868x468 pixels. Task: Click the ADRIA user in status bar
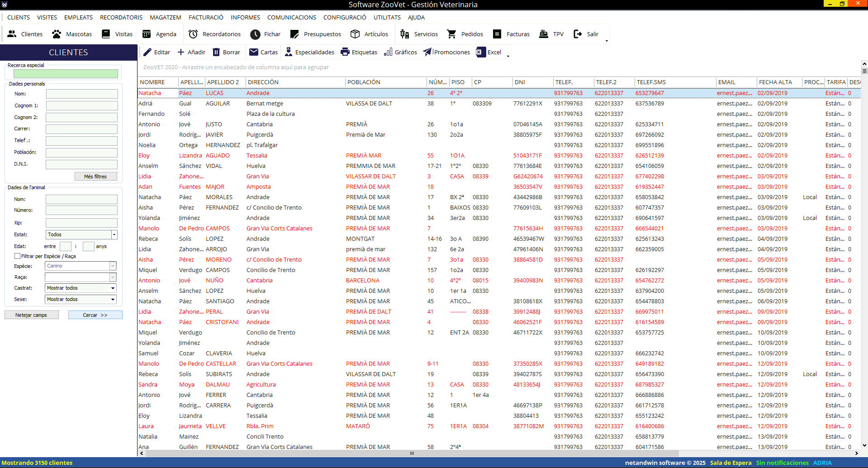click(822, 463)
